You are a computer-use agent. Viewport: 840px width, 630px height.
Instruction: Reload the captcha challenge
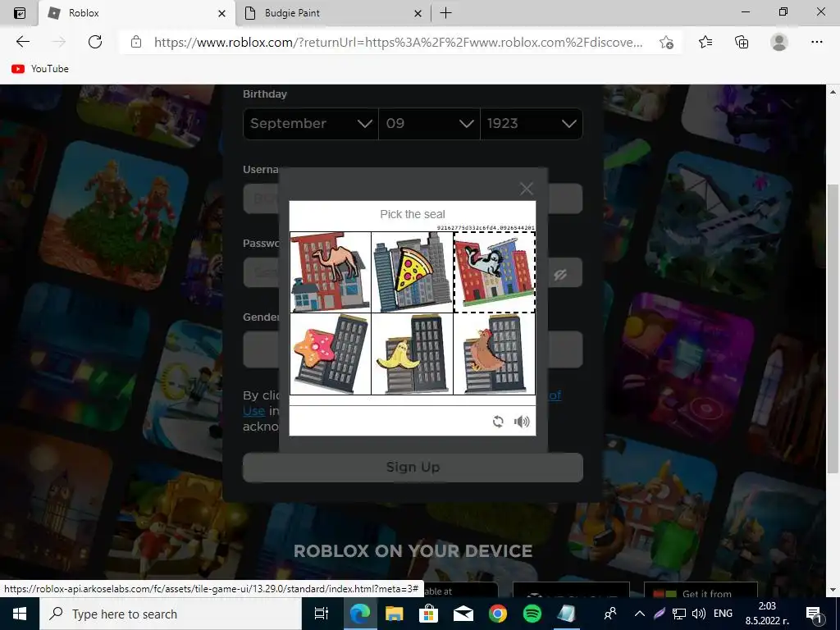[x=498, y=422]
